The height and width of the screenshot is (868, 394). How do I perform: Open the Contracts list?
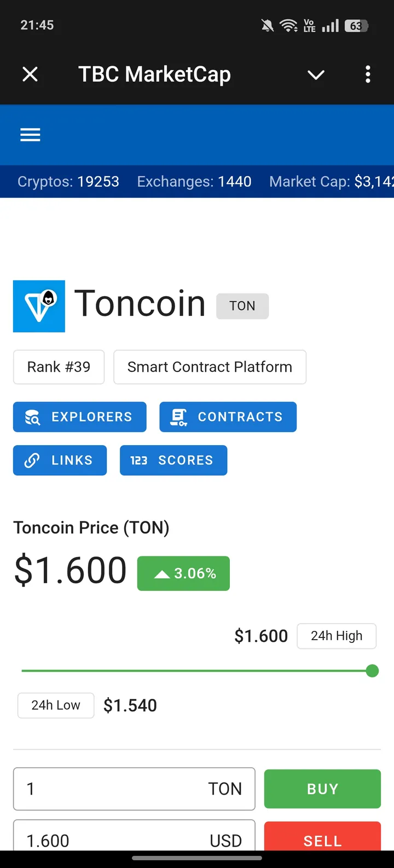tap(228, 417)
